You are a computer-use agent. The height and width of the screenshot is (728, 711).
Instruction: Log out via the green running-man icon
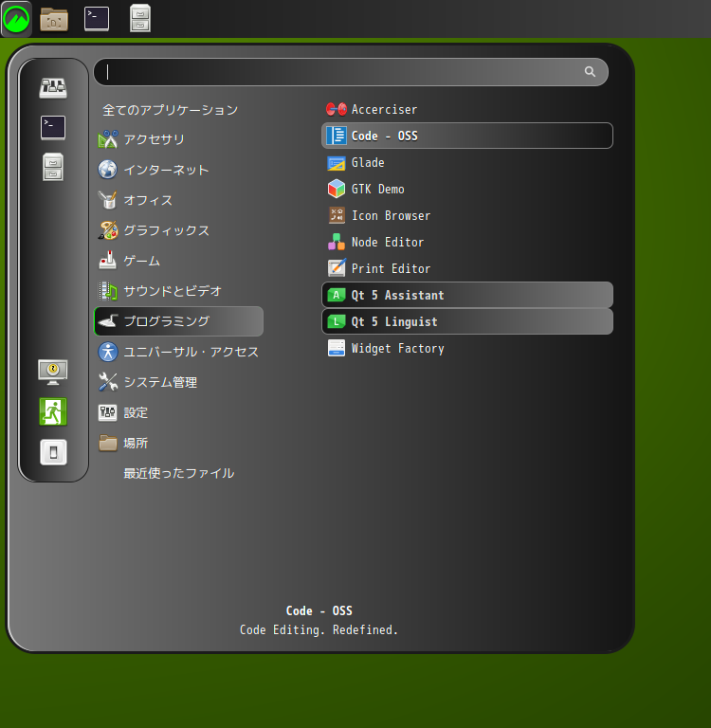pyautogui.click(x=53, y=411)
